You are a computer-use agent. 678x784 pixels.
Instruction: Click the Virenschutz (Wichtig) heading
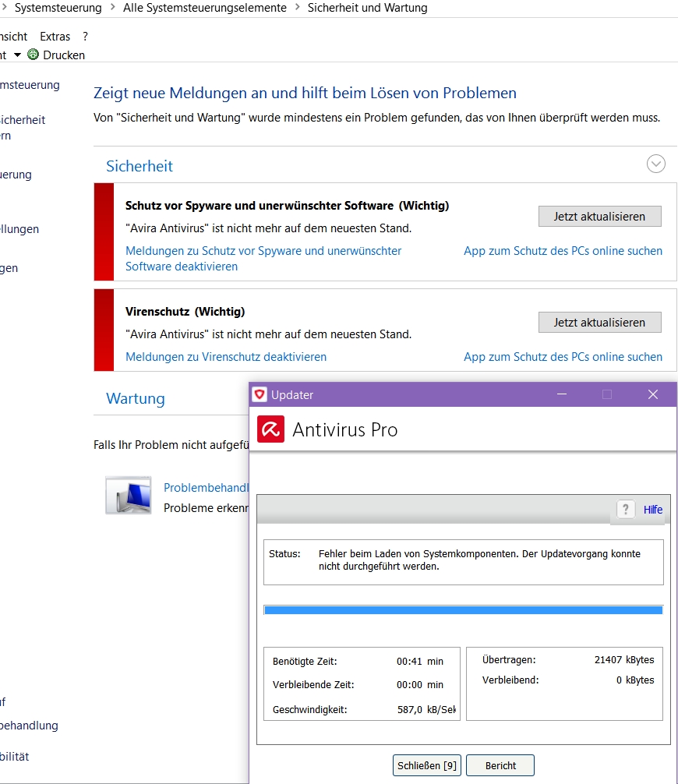pos(185,312)
